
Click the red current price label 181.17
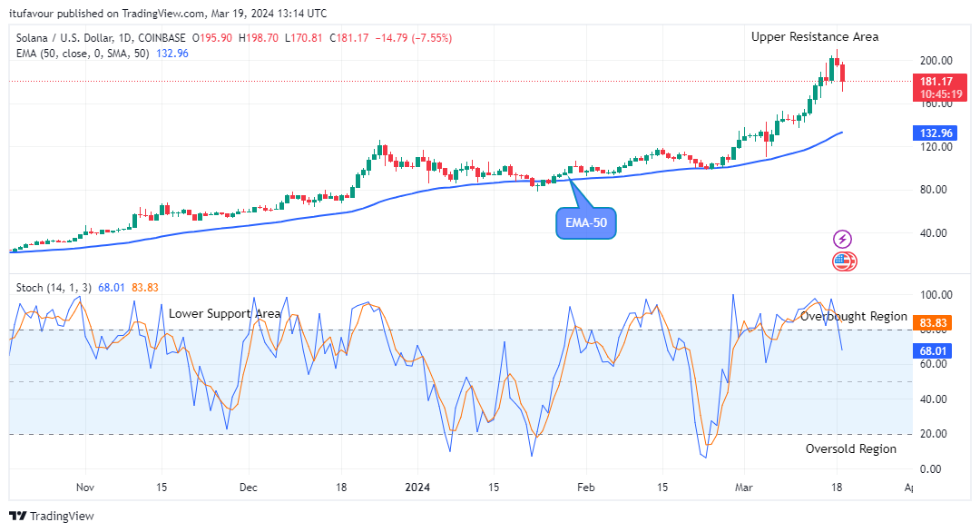point(939,87)
